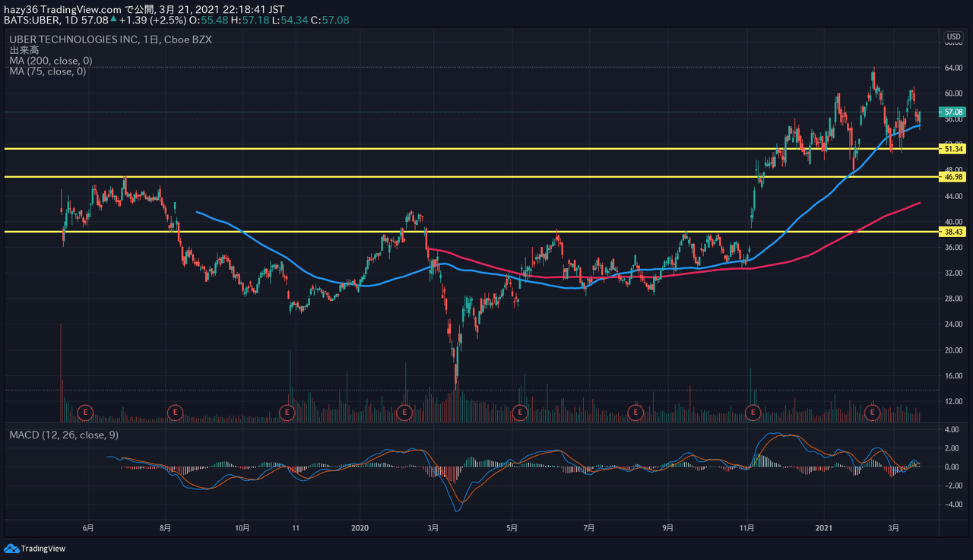
Task: Click the 2021 year label on time axis
Action: 824,527
